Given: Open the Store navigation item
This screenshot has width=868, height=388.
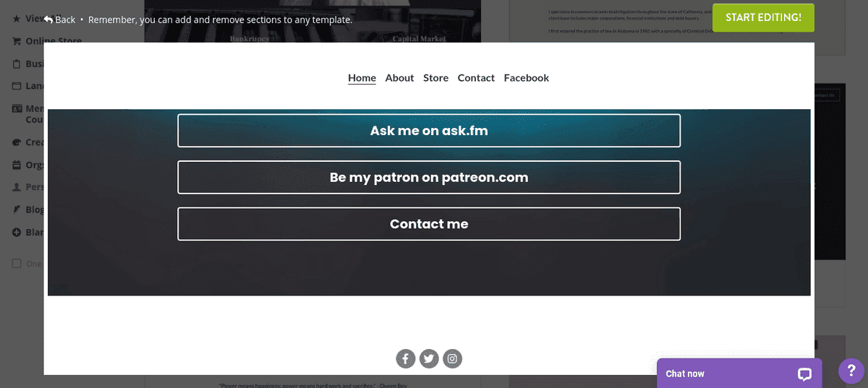Looking at the screenshot, I should (435, 78).
